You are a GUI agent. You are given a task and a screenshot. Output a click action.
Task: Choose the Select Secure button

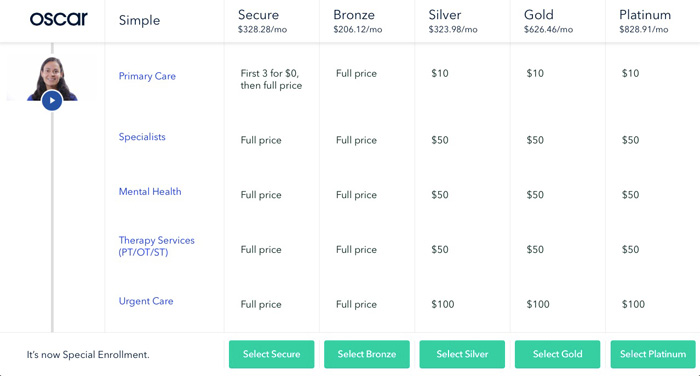tap(271, 354)
